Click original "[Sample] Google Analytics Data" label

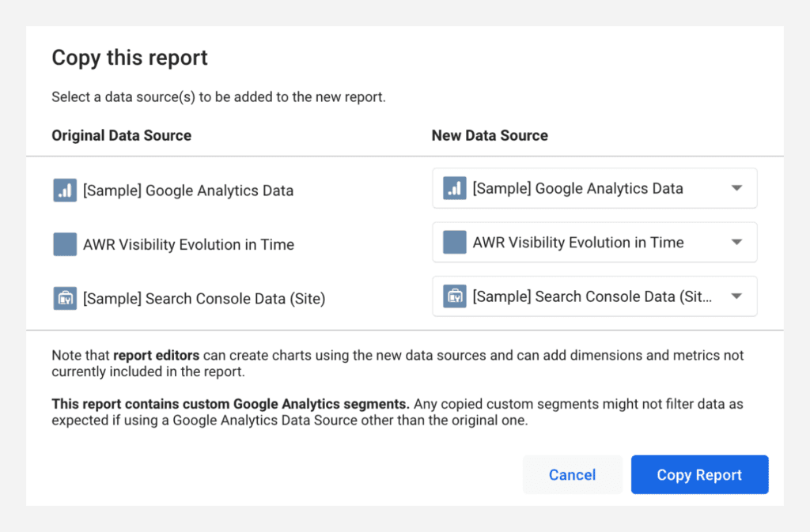188,191
